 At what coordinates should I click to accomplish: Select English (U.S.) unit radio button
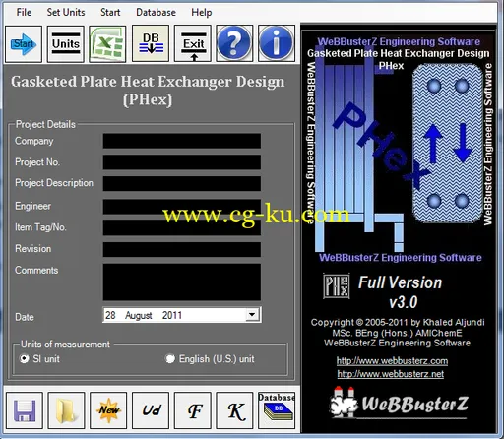170,359
